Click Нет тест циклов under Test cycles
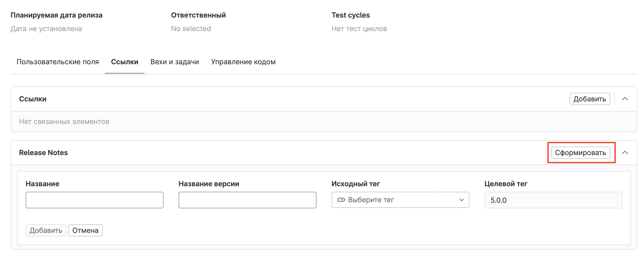 click(x=359, y=29)
